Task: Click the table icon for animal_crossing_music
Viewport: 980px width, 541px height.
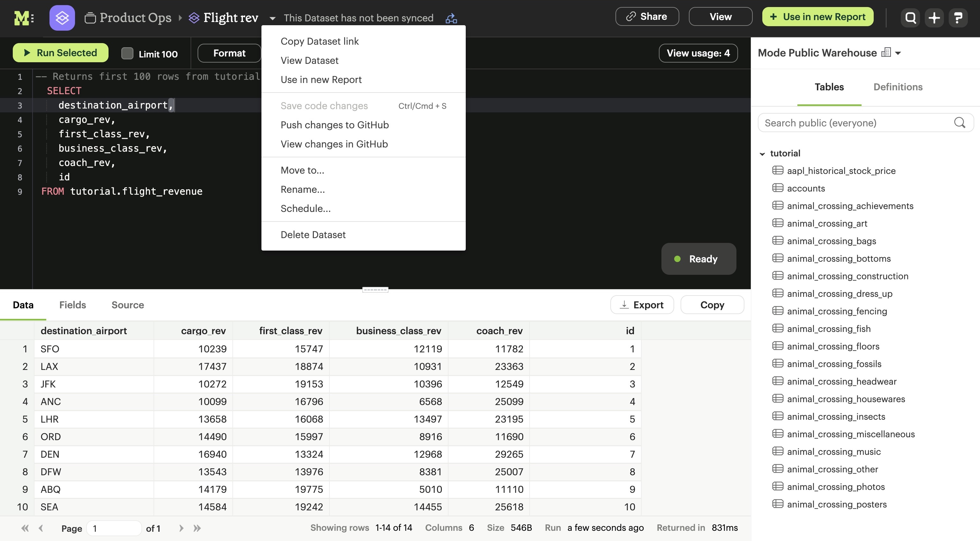Action: pyautogui.click(x=778, y=451)
